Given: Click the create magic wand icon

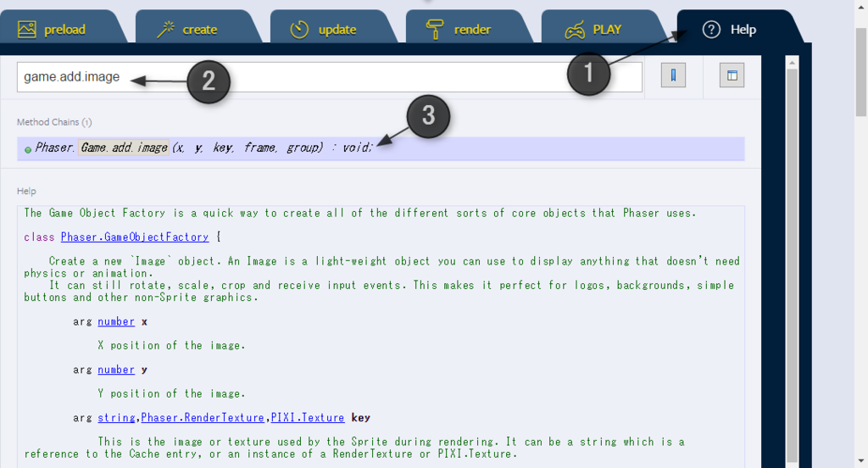Looking at the screenshot, I should (x=165, y=30).
